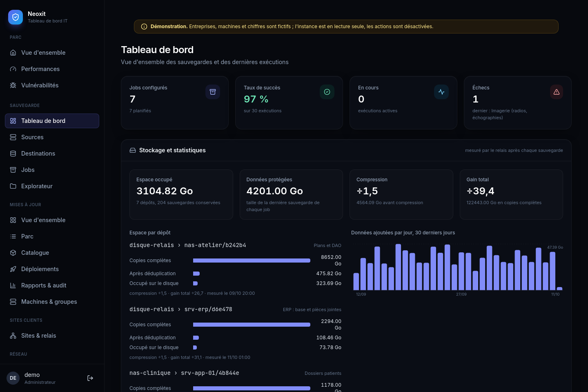Click the "475.82 Go" deduplication value
The height and width of the screenshot is (392, 588).
pyautogui.click(x=329, y=274)
